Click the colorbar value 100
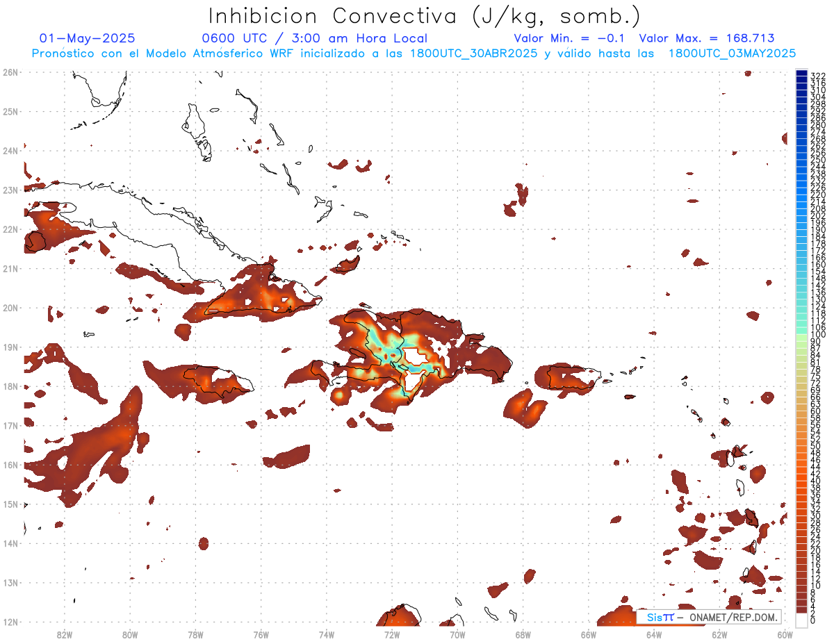The width and height of the screenshot is (834, 644). click(818, 335)
